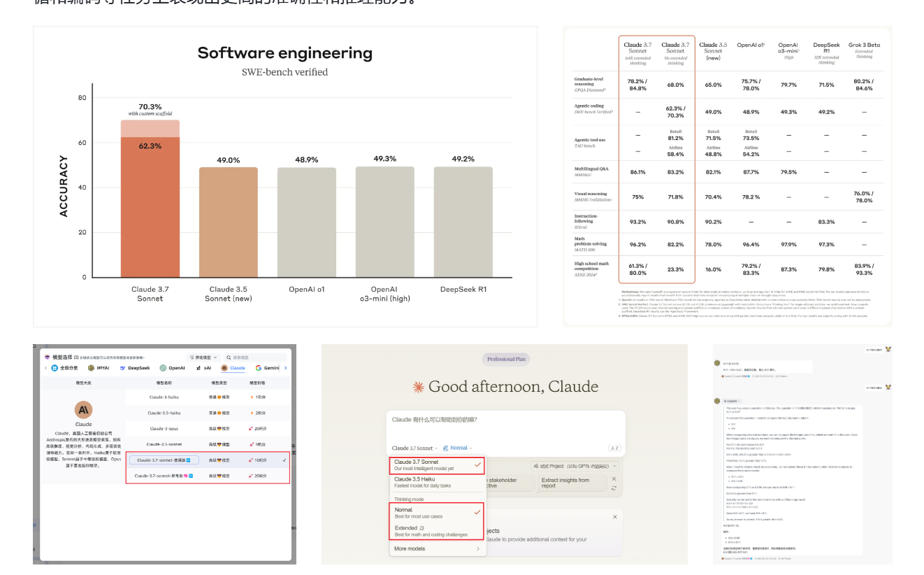Switch to the Claude provider tab

[233, 368]
